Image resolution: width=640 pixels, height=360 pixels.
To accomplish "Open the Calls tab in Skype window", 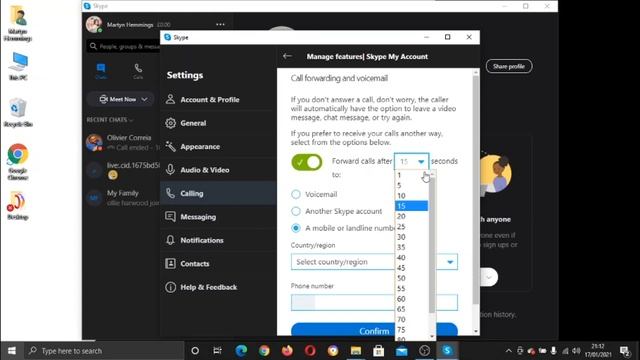I will click(x=138, y=71).
